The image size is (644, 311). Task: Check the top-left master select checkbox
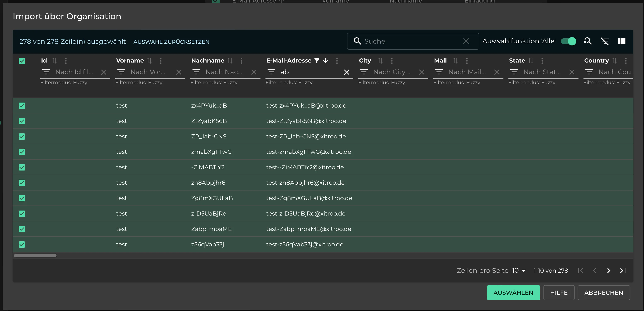point(22,61)
